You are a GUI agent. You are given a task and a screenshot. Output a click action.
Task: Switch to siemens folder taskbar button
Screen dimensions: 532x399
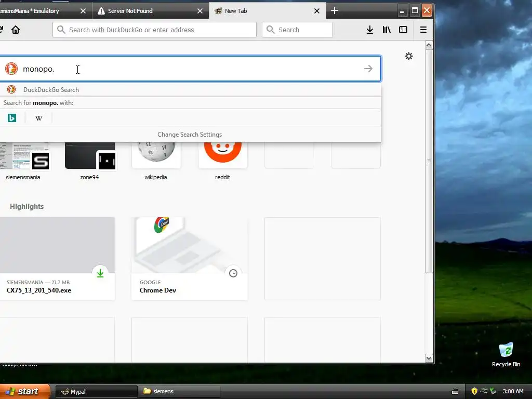coord(179,392)
